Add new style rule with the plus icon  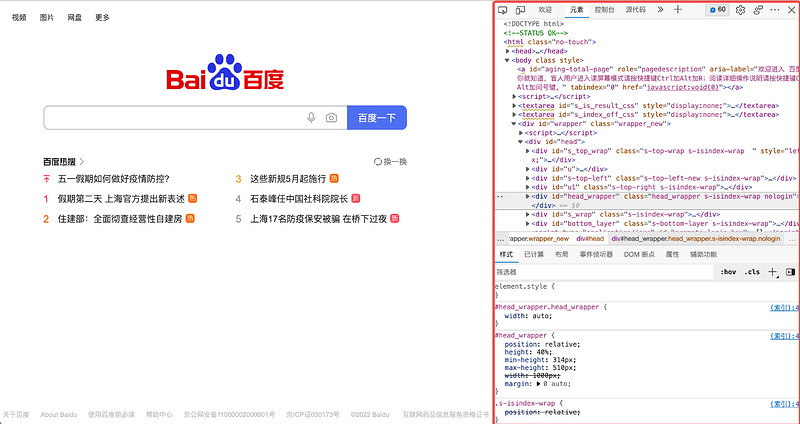[773, 272]
